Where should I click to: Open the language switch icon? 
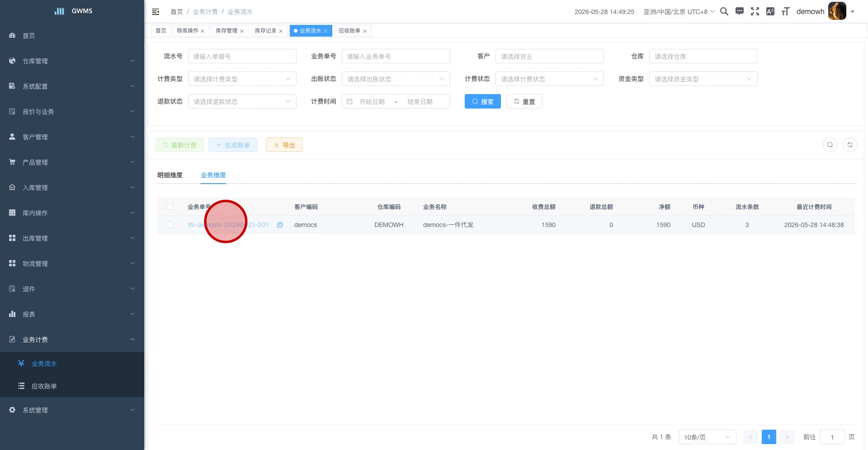click(770, 12)
